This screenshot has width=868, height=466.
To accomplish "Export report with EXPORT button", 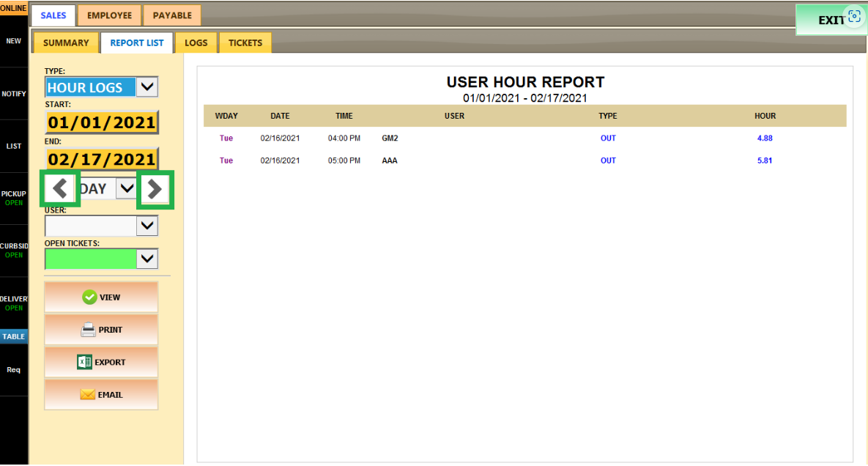I will pyautogui.click(x=101, y=362).
